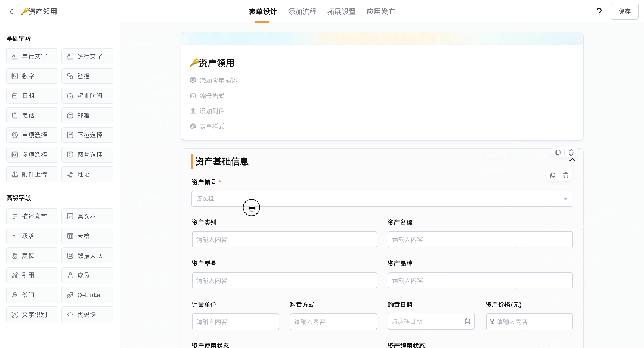Viewport: 644px width, 348px height.
Task: Duplicate the 资产基础信息 section
Action: (558, 153)
